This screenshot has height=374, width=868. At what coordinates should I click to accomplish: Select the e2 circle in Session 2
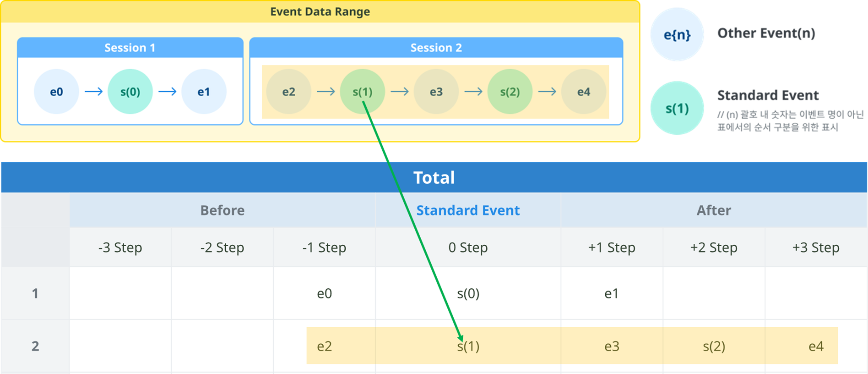coord(288,92)
